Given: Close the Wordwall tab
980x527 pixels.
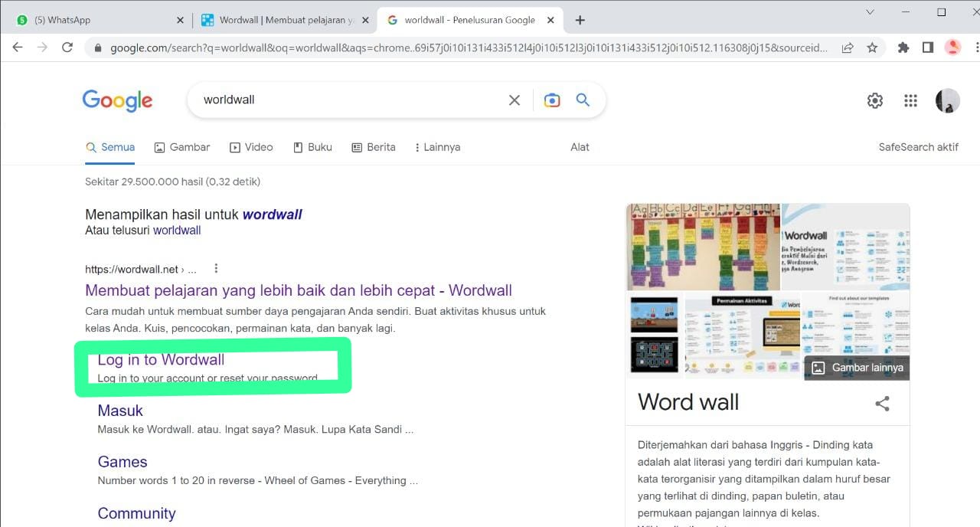Looking at the screenshot, I should pyautogui.click(x=365, y=20).
